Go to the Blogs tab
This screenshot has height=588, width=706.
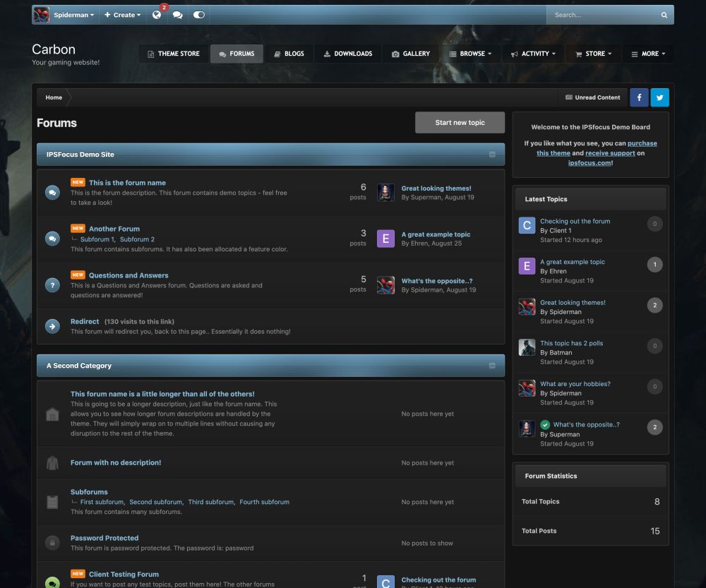289,54
